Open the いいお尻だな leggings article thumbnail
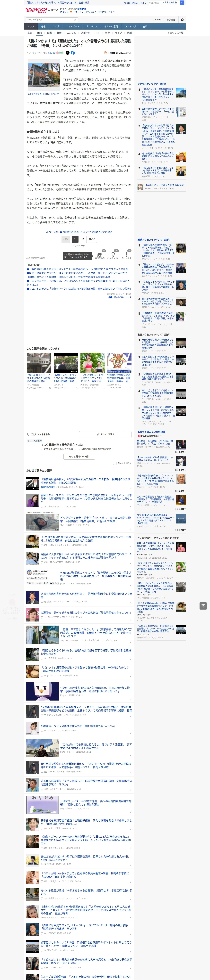The width and height of the screenshot is (210, 980). point(93,363)
